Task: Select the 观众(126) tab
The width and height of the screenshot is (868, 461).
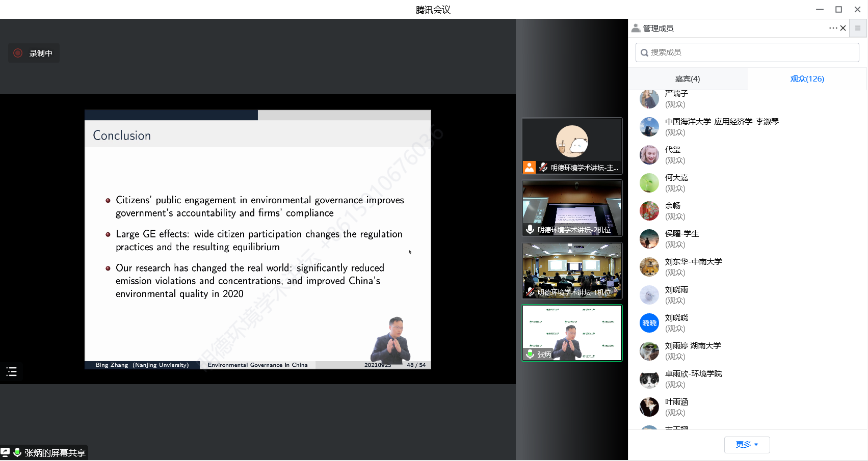Action: 807,79
